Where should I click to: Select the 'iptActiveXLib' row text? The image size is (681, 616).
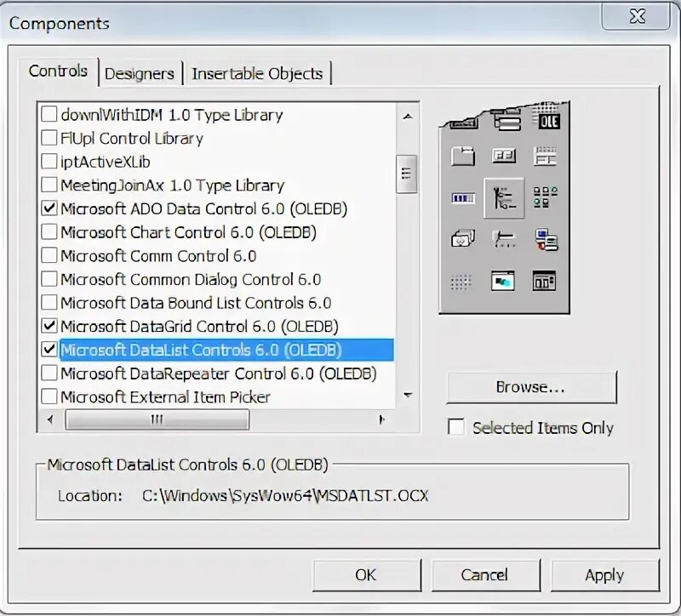pos(106,162)
